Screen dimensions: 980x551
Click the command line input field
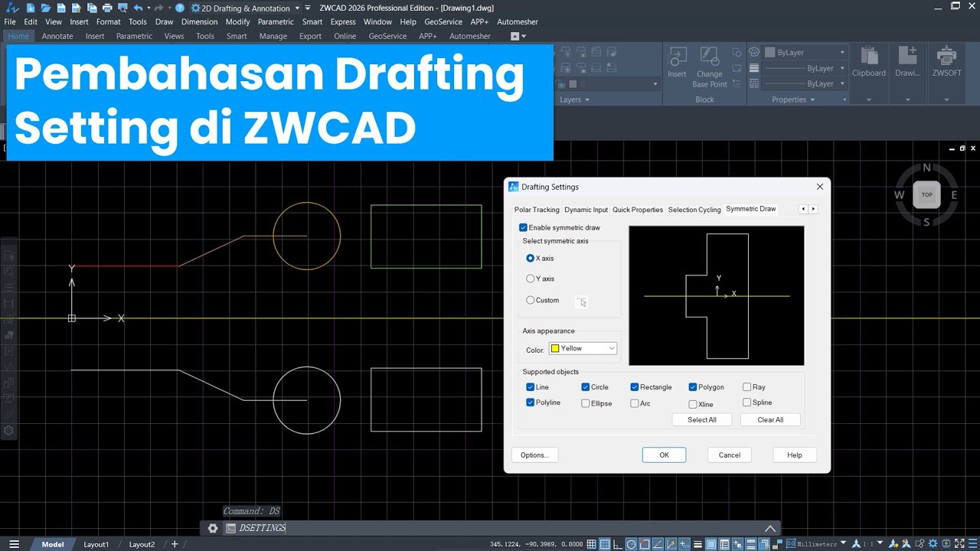click(498, 528)
